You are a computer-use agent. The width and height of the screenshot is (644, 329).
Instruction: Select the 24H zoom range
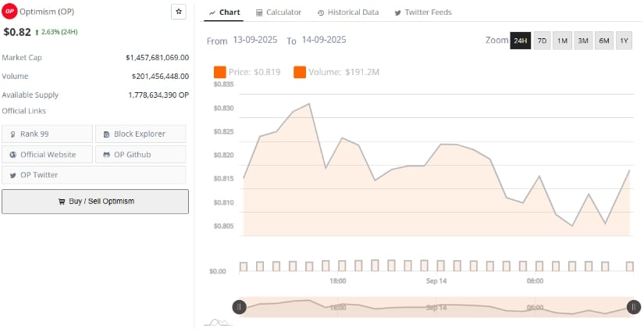pyautogui.click(x=520, y=41)
